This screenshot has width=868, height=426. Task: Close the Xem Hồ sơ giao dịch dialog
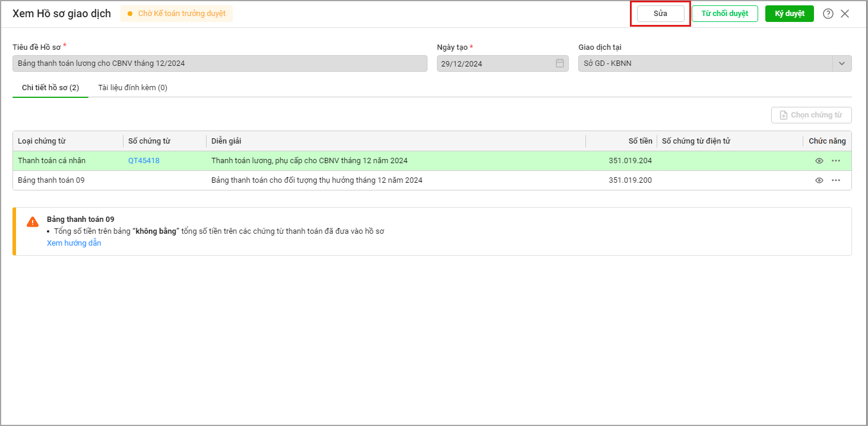[x=845, y=14]
